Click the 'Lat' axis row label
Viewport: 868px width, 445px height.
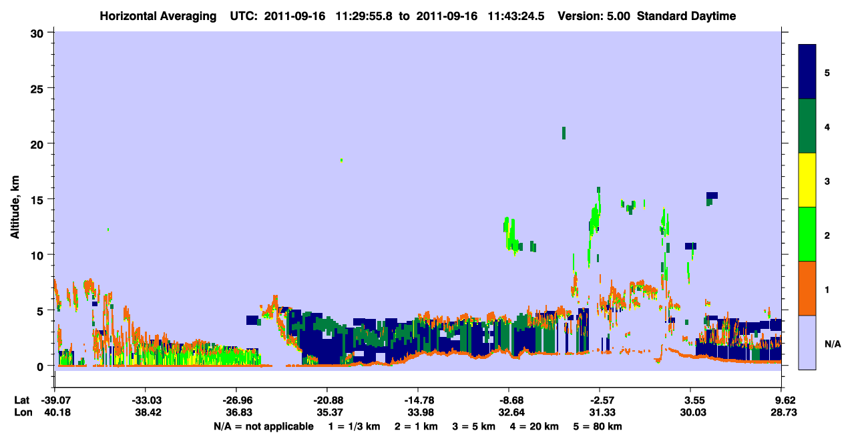(x=22, y=400)
